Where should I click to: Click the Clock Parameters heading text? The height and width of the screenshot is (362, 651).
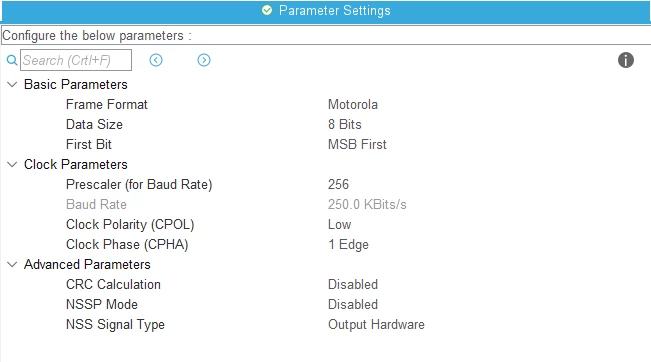(x=76, y=165)
